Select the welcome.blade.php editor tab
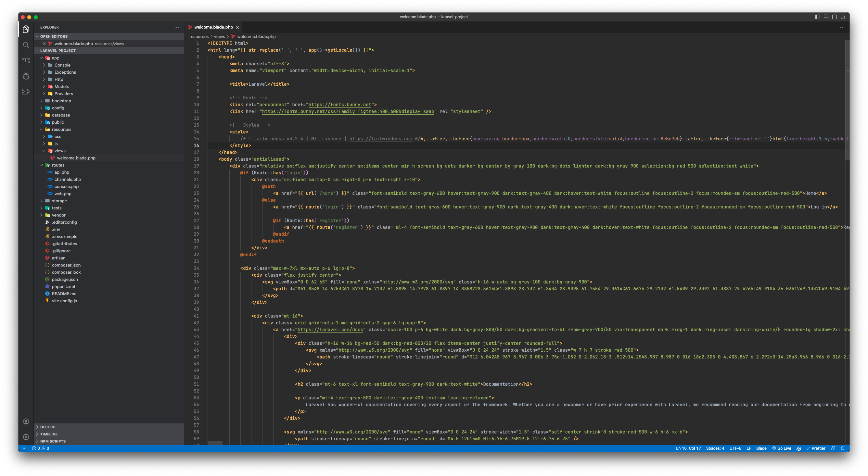Screen dimensions: 868x476 [x=213, y=27]
